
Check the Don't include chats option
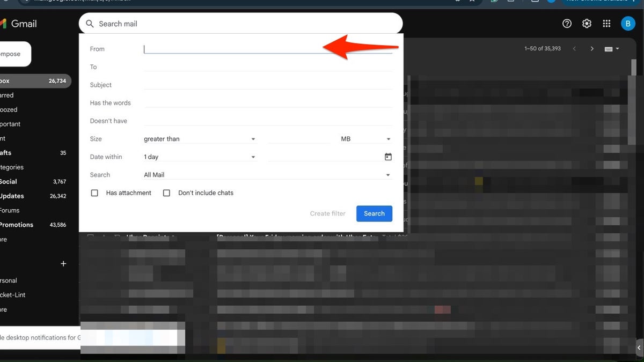point(166,193)
